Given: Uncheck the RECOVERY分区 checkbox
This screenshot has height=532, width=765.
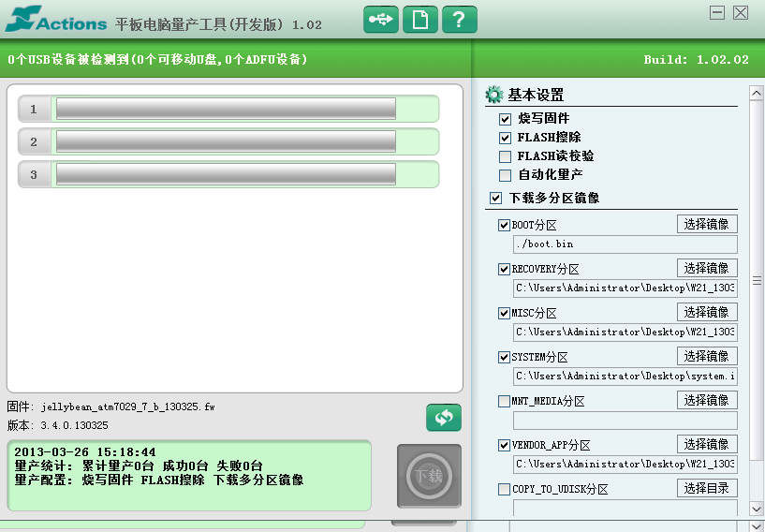Looking at the screenshot, I should [x=504, y=269].
